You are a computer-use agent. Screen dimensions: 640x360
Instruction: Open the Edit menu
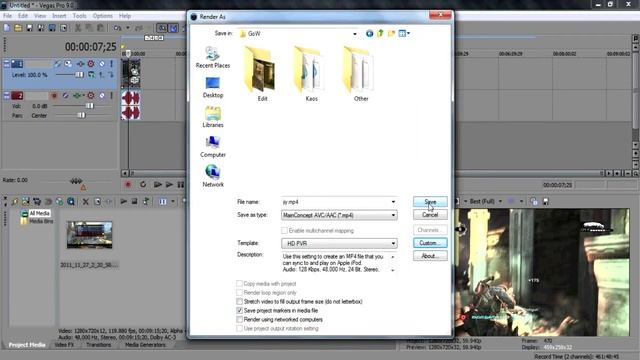point(23,16)
